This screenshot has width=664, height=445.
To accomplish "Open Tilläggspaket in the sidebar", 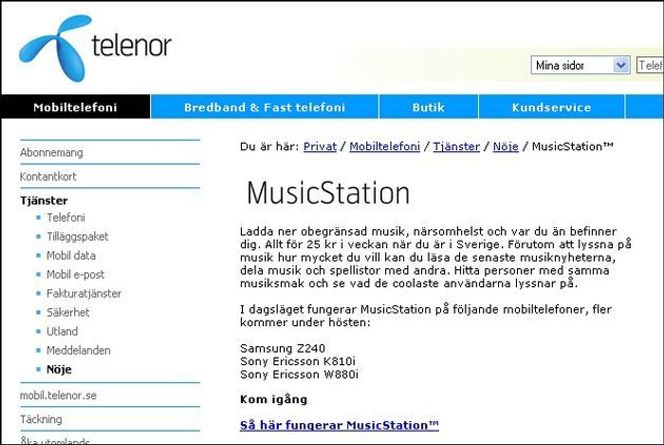I will pos(77,237).
